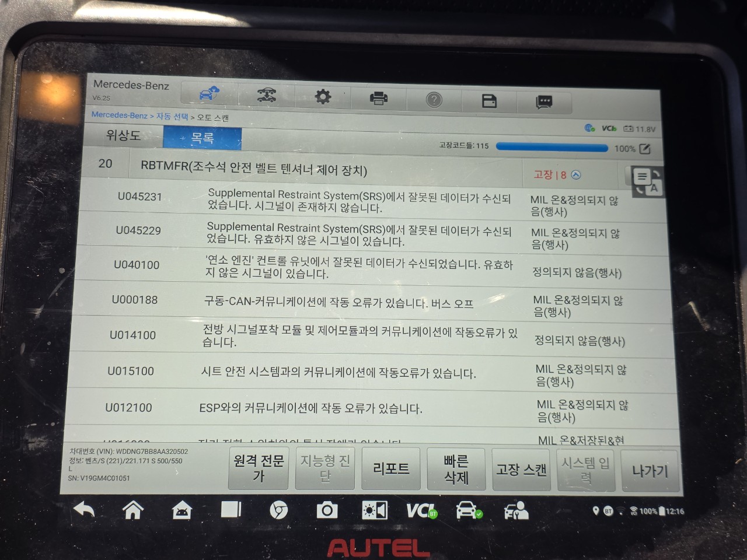Open the help question mark icon
Screen dimensions: 747x560
pyautogui.click(x=434, y=100)
